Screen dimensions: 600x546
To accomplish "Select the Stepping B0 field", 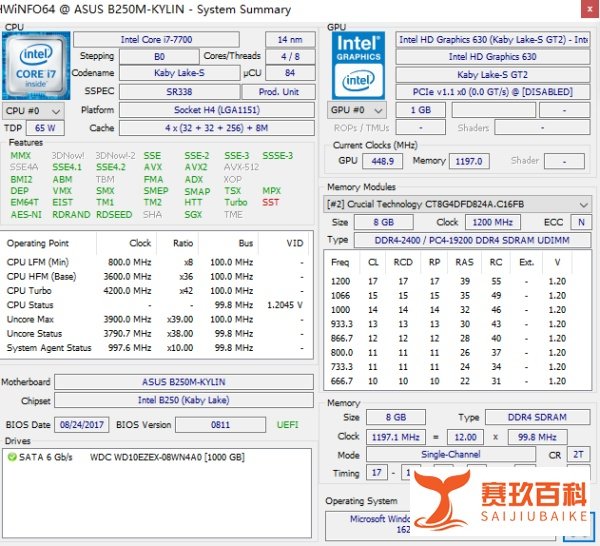I will click(x=159, y=57).
